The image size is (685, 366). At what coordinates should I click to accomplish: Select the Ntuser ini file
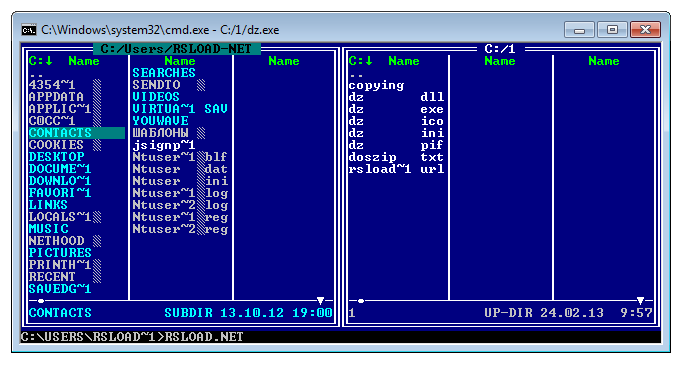180,181
